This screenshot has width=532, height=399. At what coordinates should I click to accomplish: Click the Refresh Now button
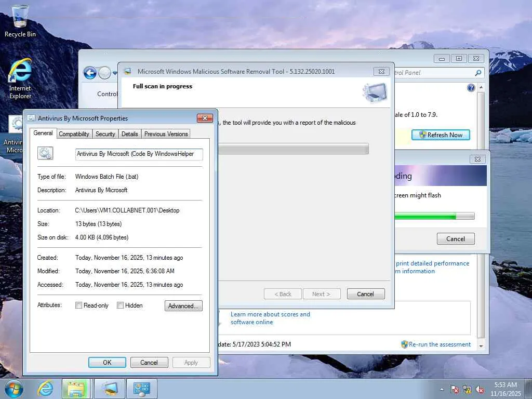coord(441,135)
